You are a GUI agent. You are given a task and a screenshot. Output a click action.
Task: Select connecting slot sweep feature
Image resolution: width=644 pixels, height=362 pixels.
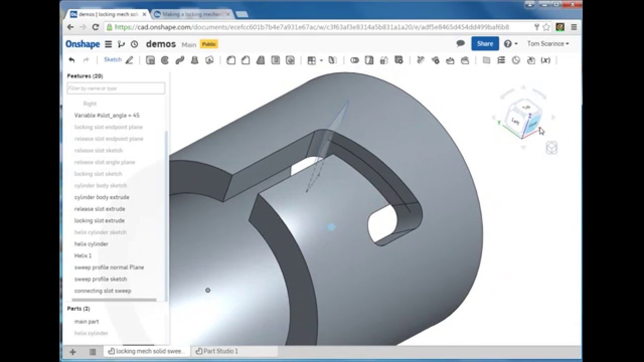coord(103,291)
